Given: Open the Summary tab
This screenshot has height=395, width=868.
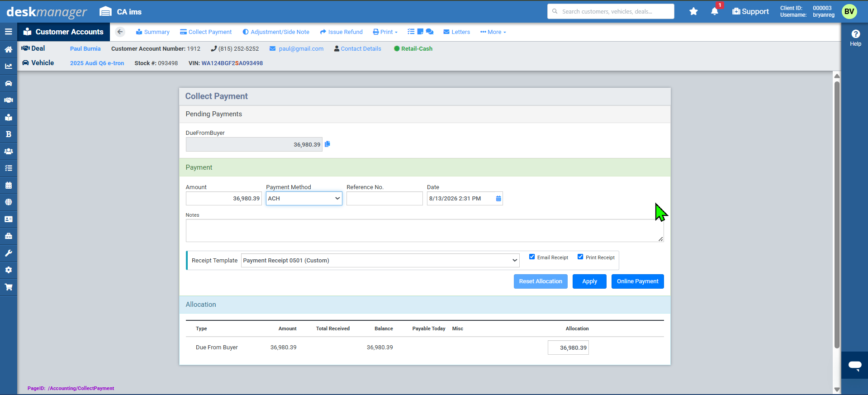Looking at the screenshot, I should [152, 32].
